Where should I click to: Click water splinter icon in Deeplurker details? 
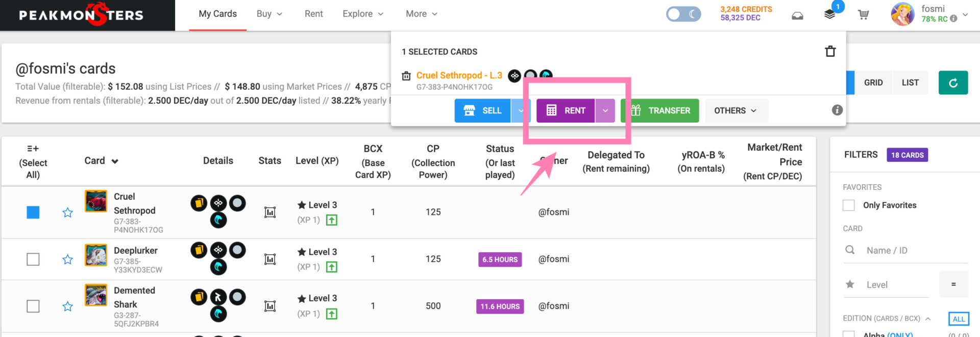pyautogui.click(x=218, y=267)
